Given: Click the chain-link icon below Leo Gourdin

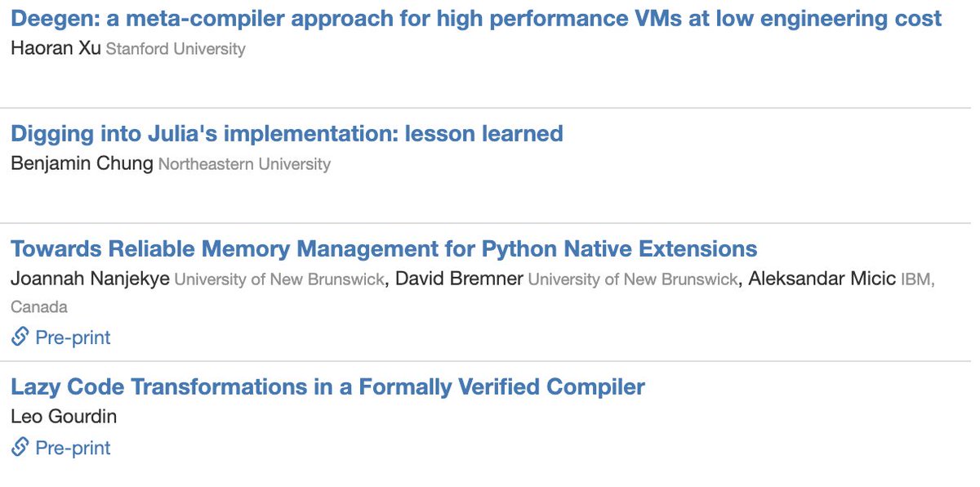Looking at the screenshot, I should pos(20,447).
